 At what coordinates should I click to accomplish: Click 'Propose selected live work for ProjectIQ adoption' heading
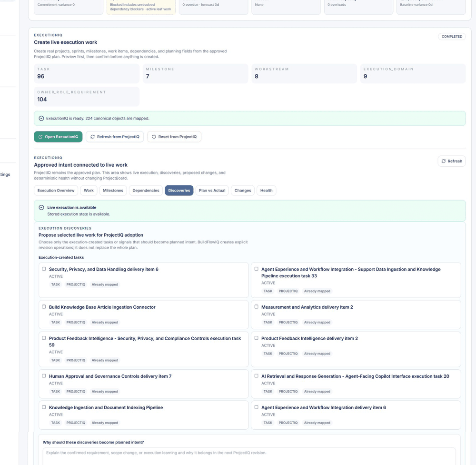[x=91, y=235]
